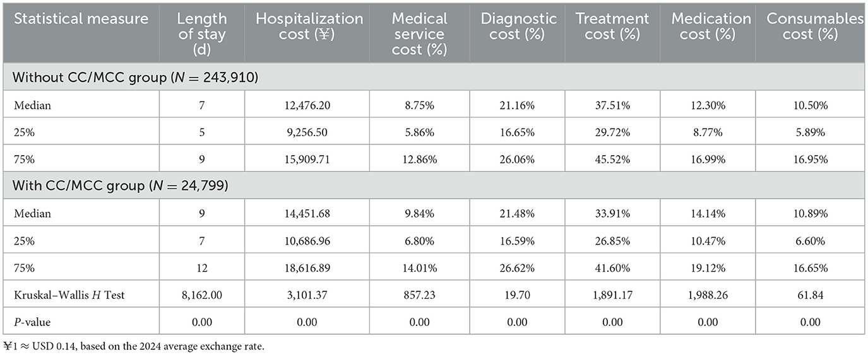The image size is (868, 355).
Task: Click the 12,476.20 median hospitalization cost cell
Action: point(309,105)
